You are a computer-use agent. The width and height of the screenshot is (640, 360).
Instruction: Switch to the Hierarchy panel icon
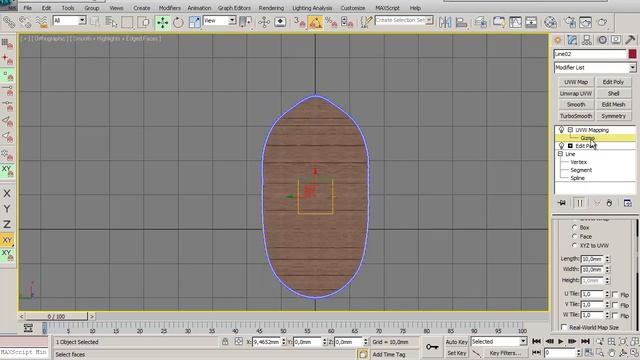(587, 40)
